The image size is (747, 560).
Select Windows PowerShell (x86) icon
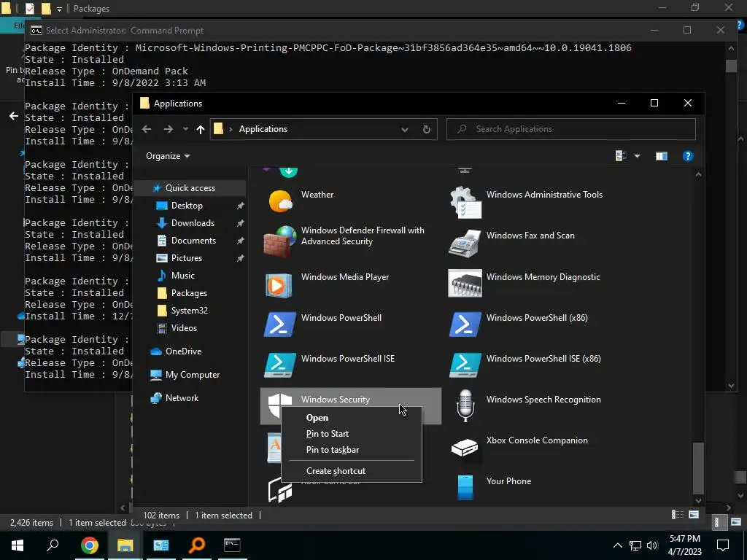pos(465,324)
